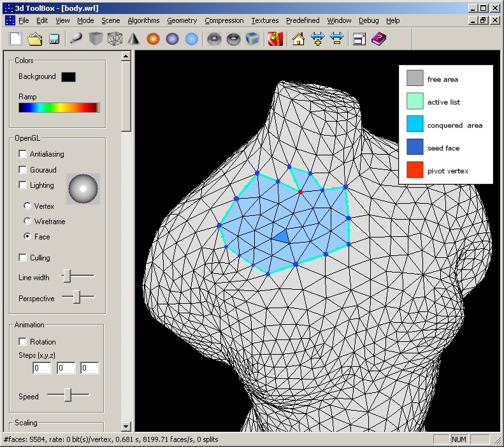The width and height of the screenshot is (504, 447).
Task: Toggle the Lighting checkbox
Action: [23, 185]
